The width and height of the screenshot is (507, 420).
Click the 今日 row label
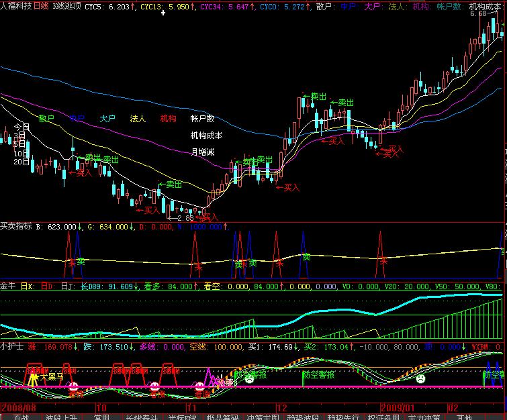pyautogui.click(x=21, y=127)
